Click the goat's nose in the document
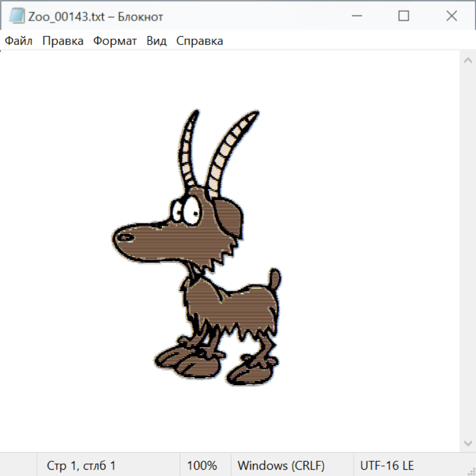This screenshot has height=476, width=476. click(x=124, y=236)
